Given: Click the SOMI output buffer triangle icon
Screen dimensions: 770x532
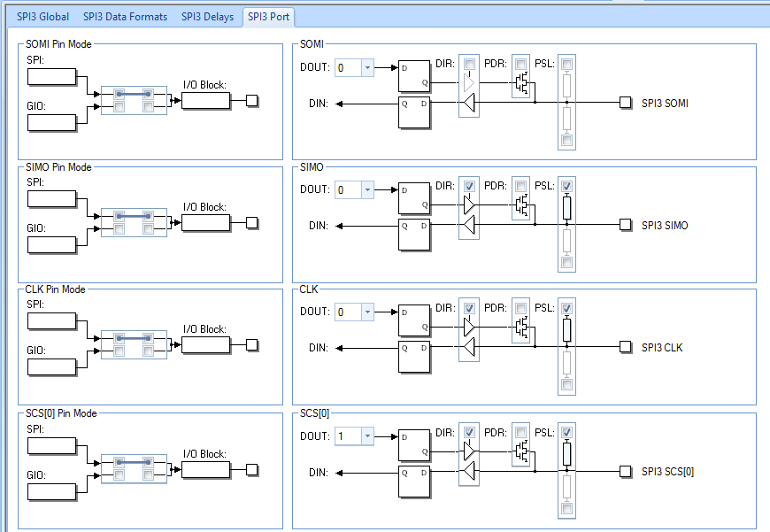Looking at the screenshot, I should 469,82.
